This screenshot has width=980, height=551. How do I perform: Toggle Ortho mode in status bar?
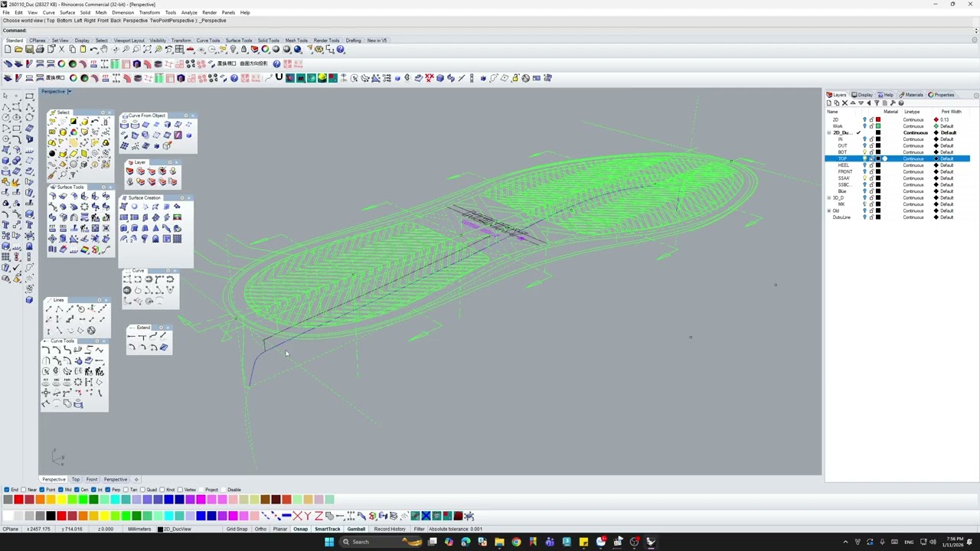pos(261,530)
